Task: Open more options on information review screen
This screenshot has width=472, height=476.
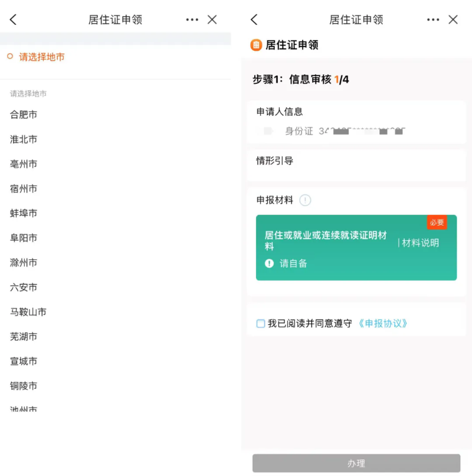Action: pos(433,19)
